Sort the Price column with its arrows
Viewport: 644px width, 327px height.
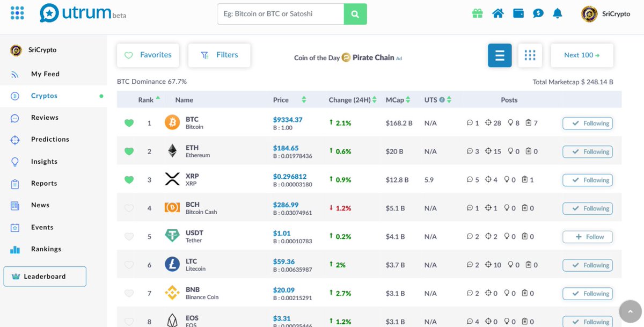point(304,99)
